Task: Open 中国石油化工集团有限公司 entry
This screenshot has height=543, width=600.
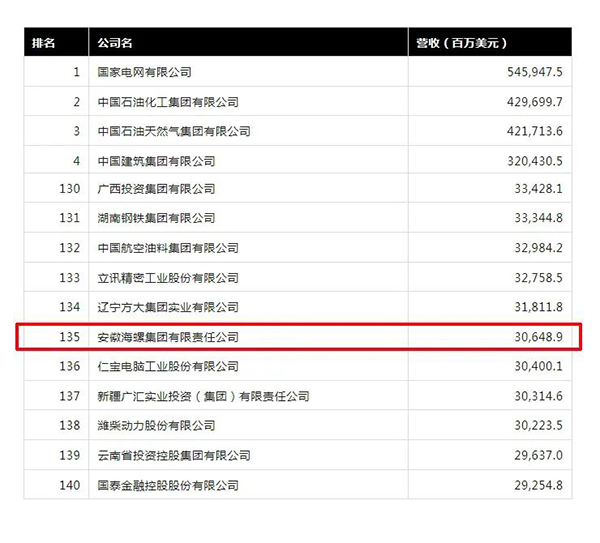Action: coord(168,102)
